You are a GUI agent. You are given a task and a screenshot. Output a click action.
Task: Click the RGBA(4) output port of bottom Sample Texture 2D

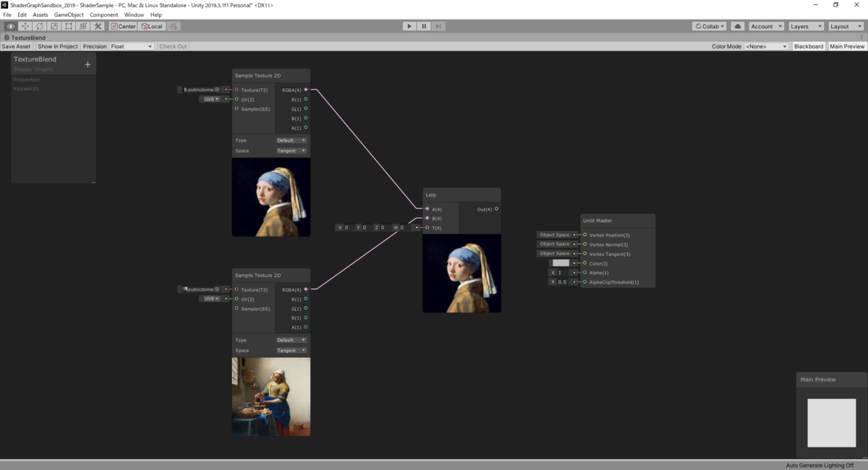pos(306,289)
